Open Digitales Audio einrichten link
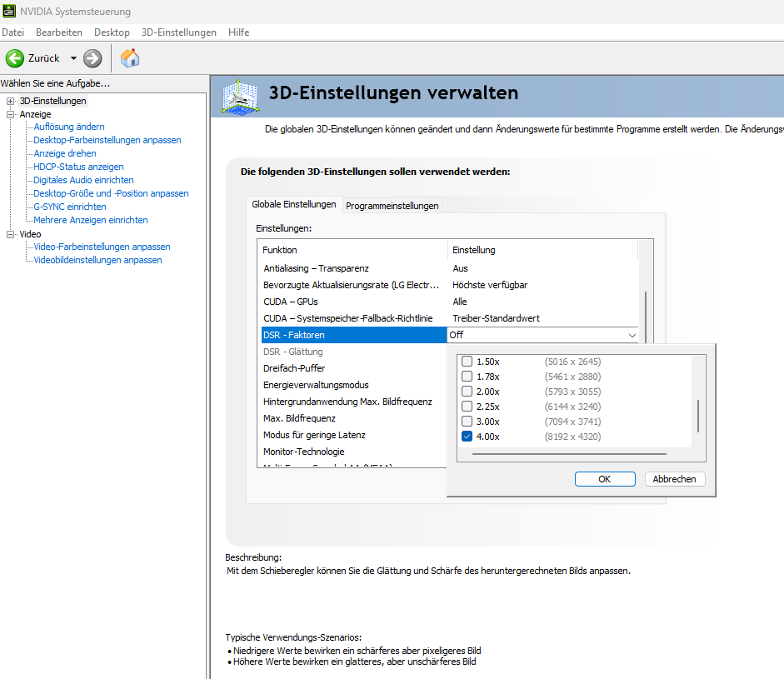 [83, 180]
